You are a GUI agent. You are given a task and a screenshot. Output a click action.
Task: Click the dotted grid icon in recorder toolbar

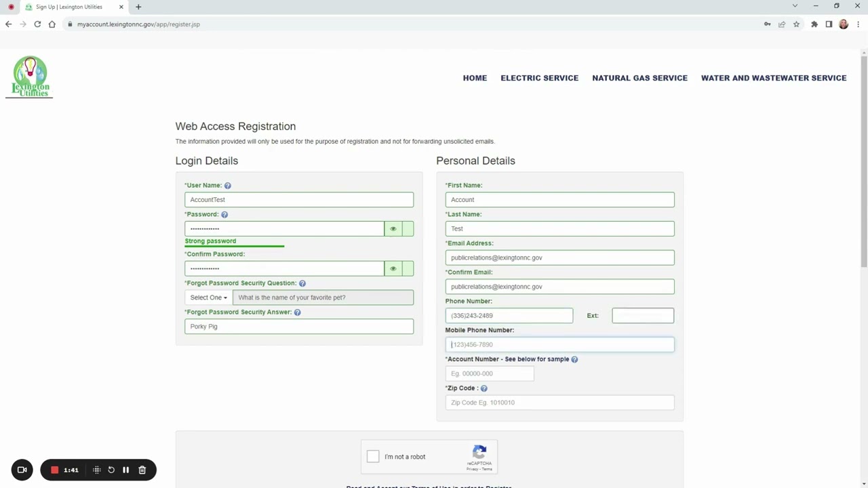97,470
